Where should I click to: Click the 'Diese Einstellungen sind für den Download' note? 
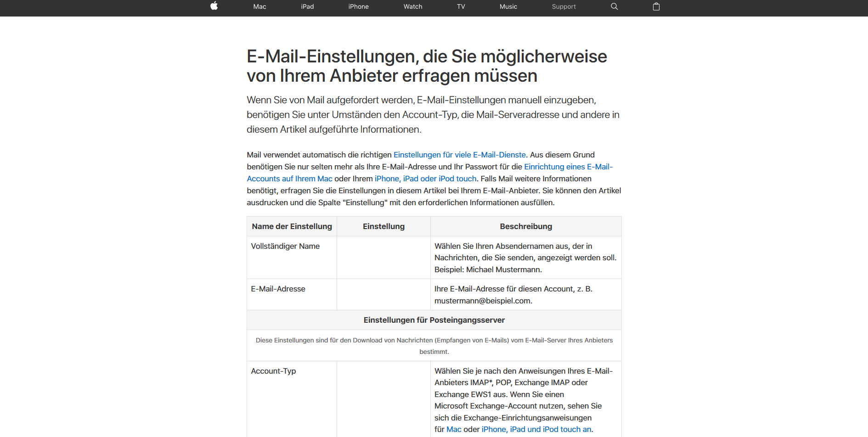pos(434,346)
